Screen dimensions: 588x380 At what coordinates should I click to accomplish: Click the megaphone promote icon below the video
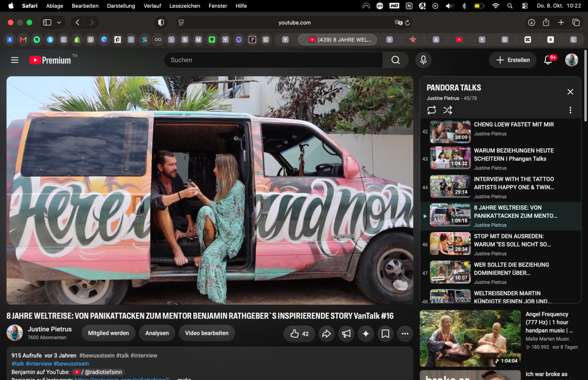[x=346, y=334]
